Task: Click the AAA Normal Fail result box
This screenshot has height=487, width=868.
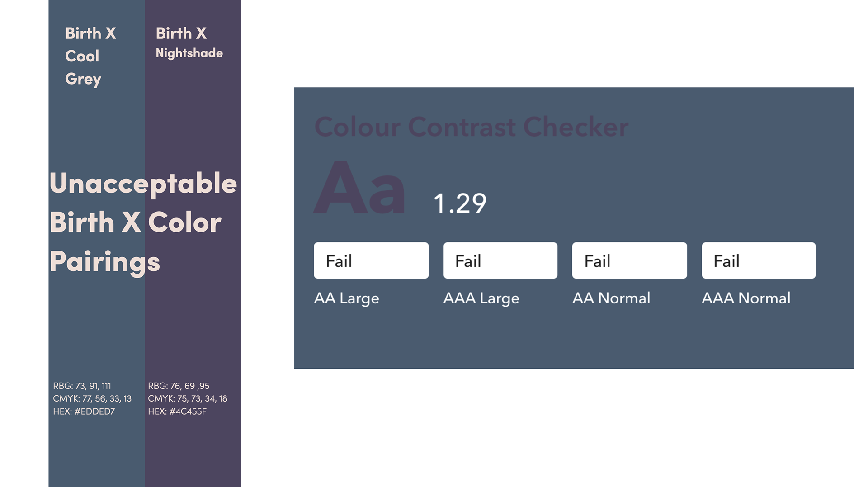Action: coord(759,260)
